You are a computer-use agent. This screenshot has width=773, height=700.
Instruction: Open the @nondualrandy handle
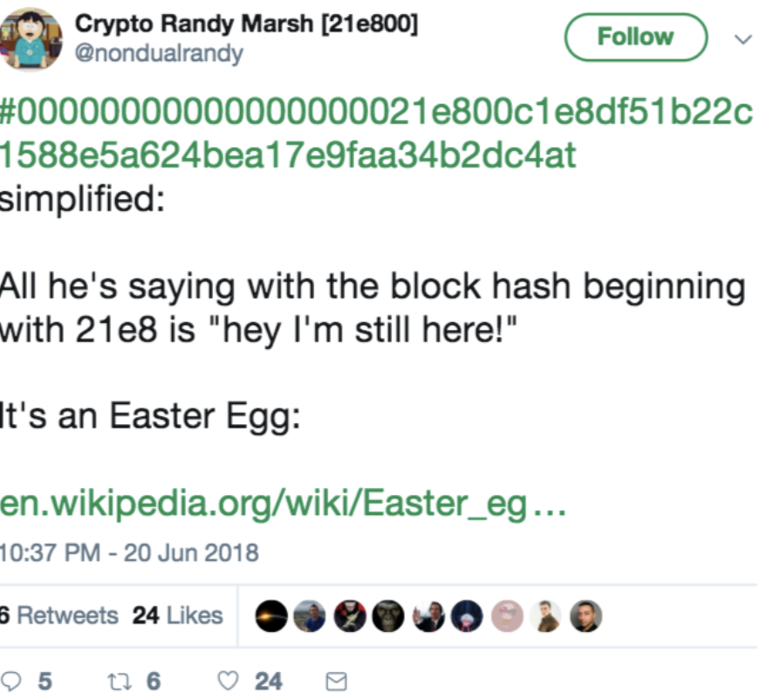(160, 54)
